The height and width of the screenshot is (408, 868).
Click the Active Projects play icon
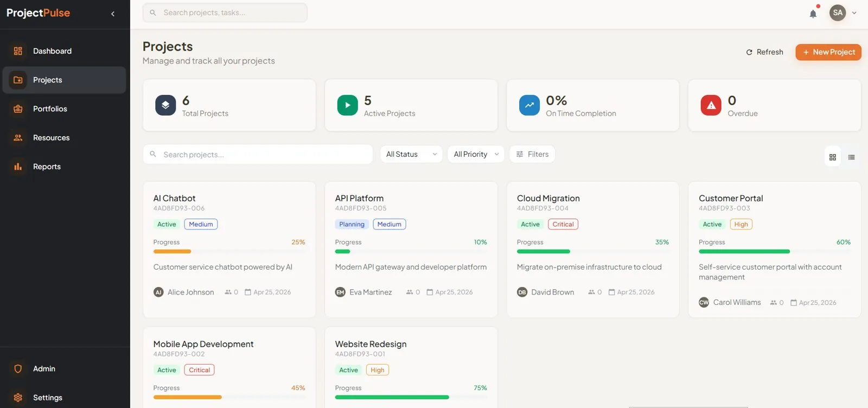[348, 105]
